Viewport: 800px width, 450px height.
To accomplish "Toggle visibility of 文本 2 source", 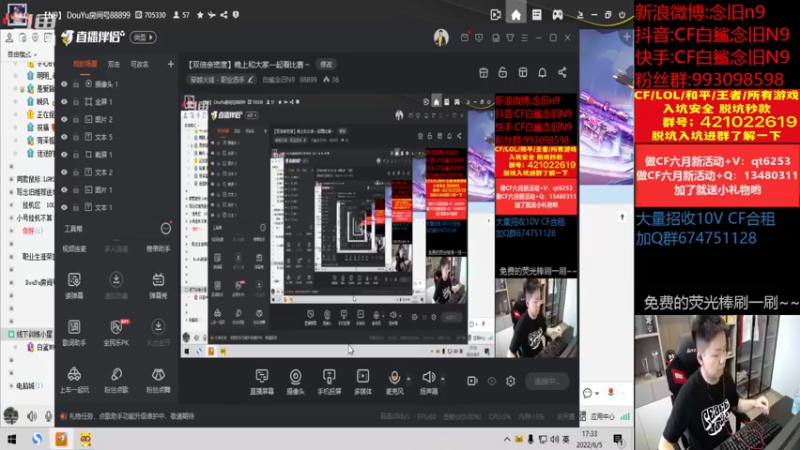I will (64, 172).
